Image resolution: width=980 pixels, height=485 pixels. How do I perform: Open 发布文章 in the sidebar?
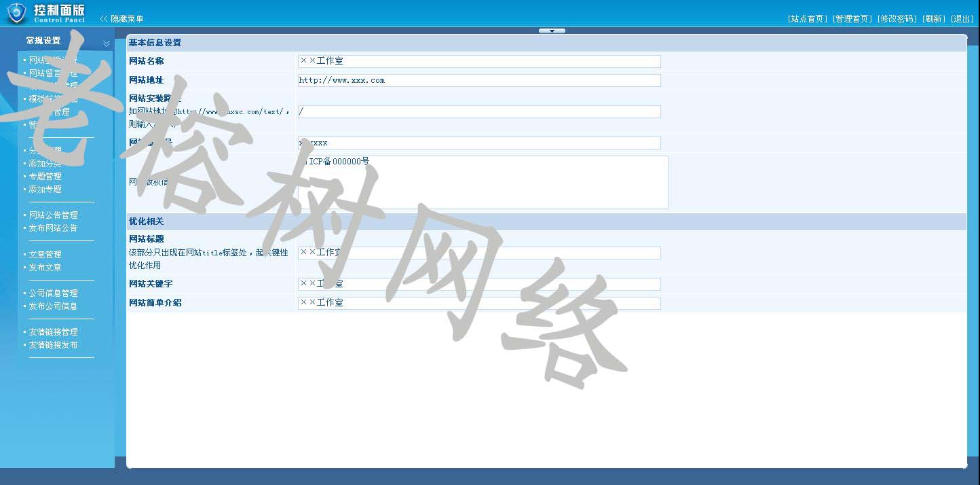pos(45,268)
